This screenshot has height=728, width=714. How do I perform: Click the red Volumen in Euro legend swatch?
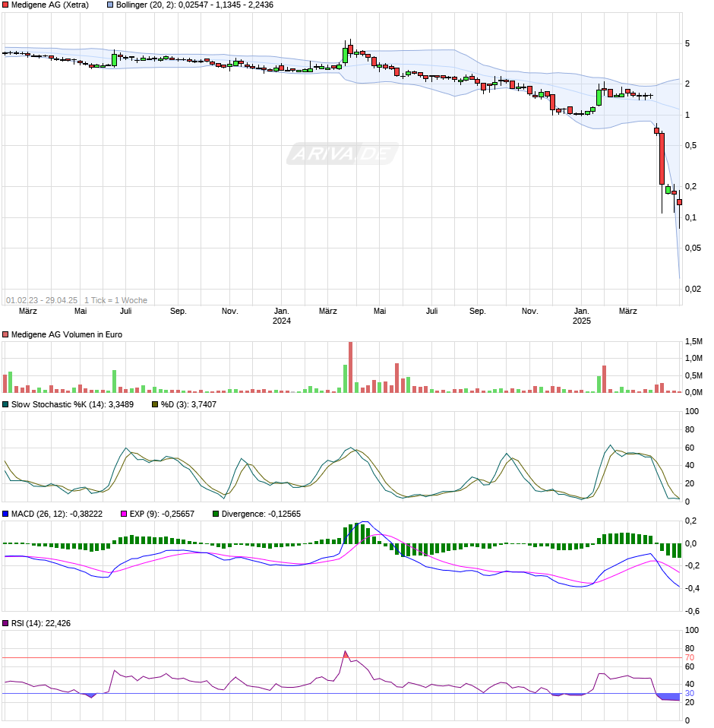pyautogui.click(x=5, y=335)
